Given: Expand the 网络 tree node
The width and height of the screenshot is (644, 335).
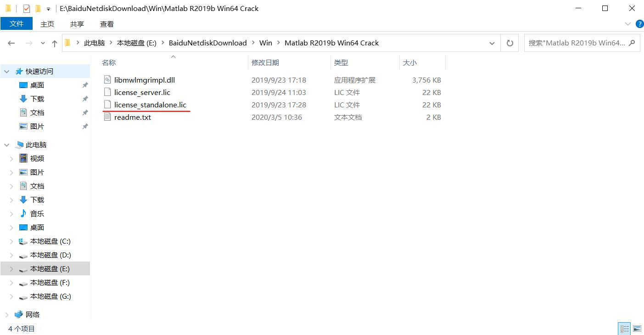Looking at the screenshot, I should pyautogui.click(x=7, y=314).
